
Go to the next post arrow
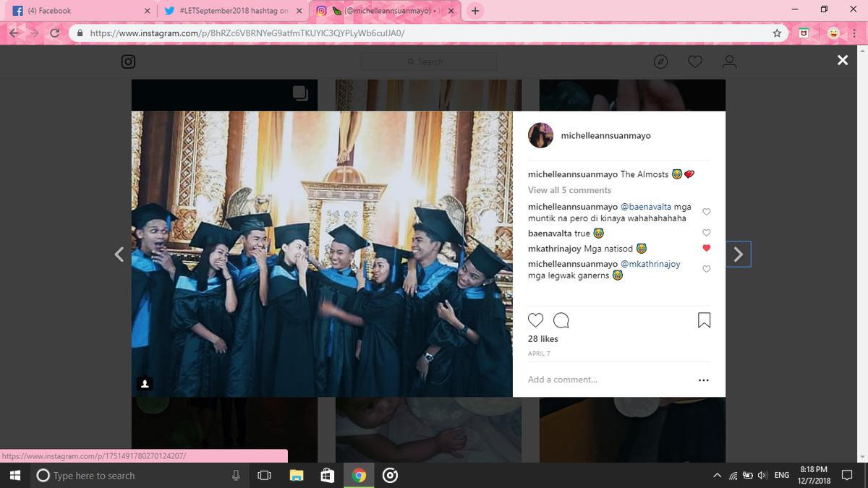739,254
